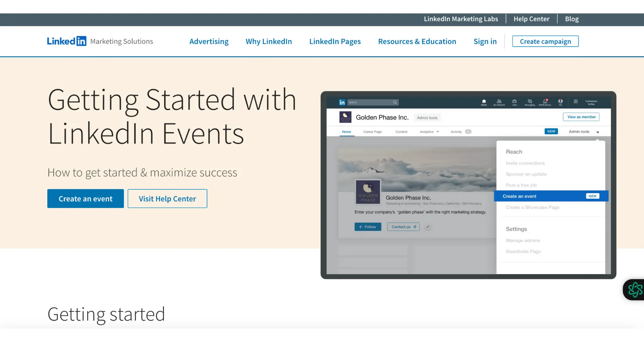This screenshot has height=342, width=644.
Task: Click the Sign in link
Action: (x=485, y=41)
